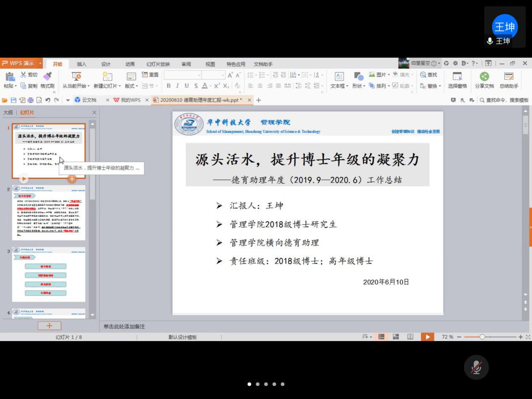Click the Format Painter (格式刷) brush icon
Image resolution: width=532 pixels, height=399 pixels.
47,76
